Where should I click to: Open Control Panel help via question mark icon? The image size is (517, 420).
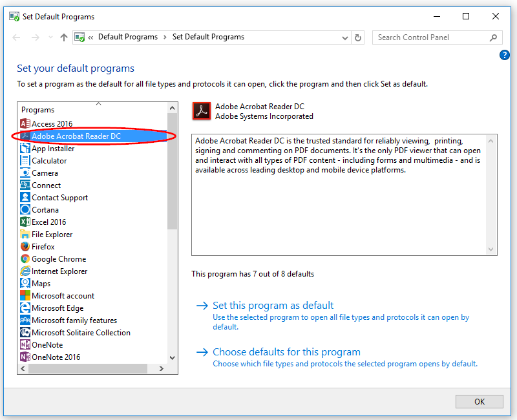tap(505, 55)
